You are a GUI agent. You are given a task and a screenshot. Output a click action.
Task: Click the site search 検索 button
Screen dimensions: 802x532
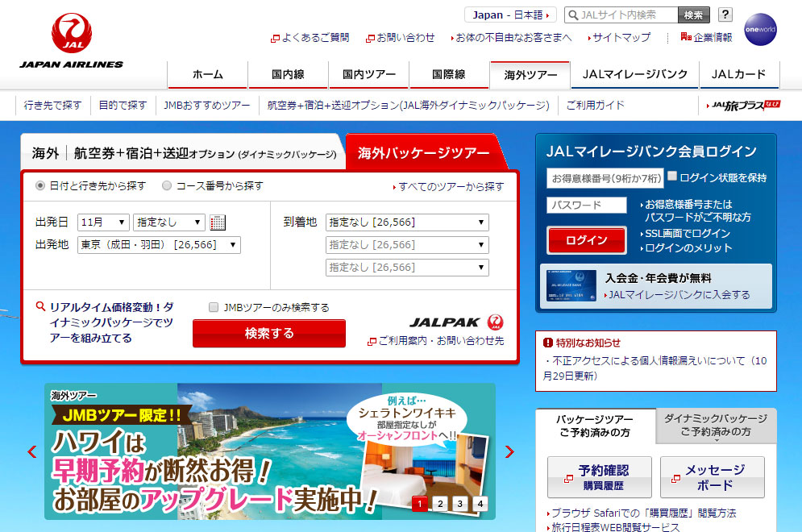coord(693,15)
